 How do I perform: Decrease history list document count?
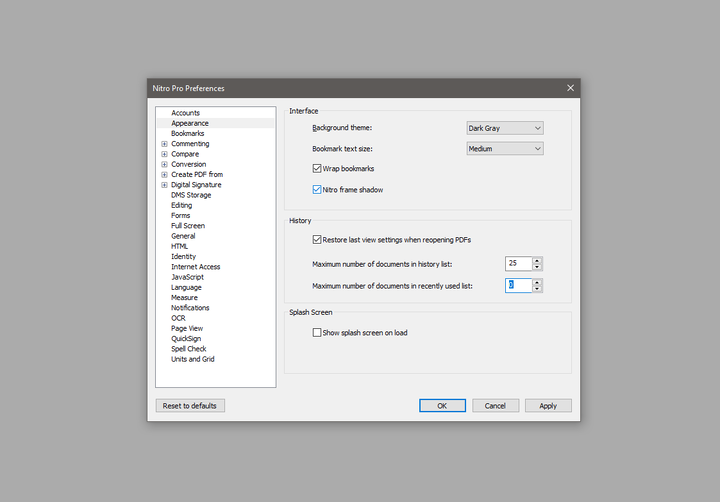(x=537, y=267)
